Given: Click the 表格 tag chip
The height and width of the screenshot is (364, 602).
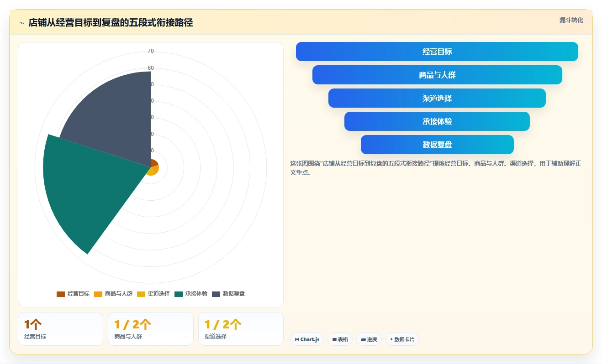Looking at the screenshot, I should tap(340, 339).
